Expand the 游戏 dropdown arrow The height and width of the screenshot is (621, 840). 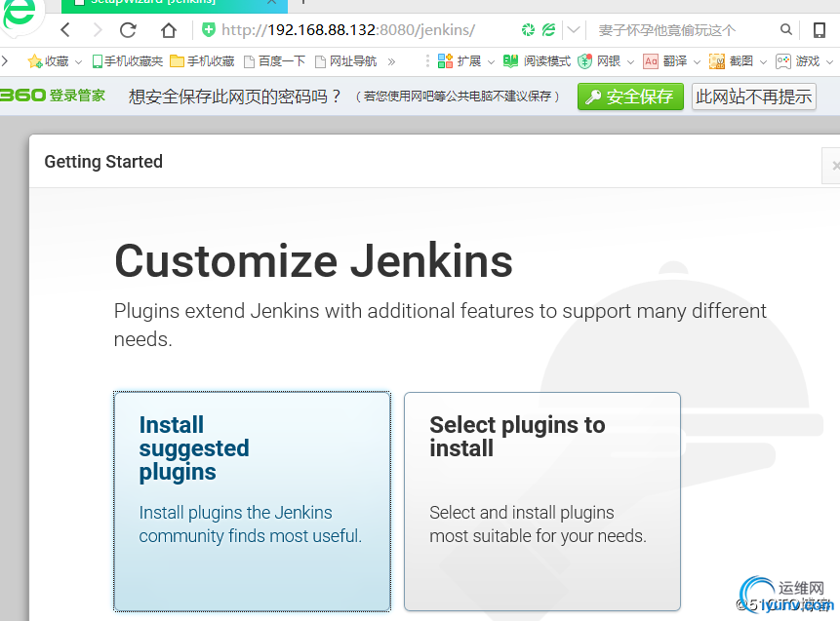click(829, 62)
